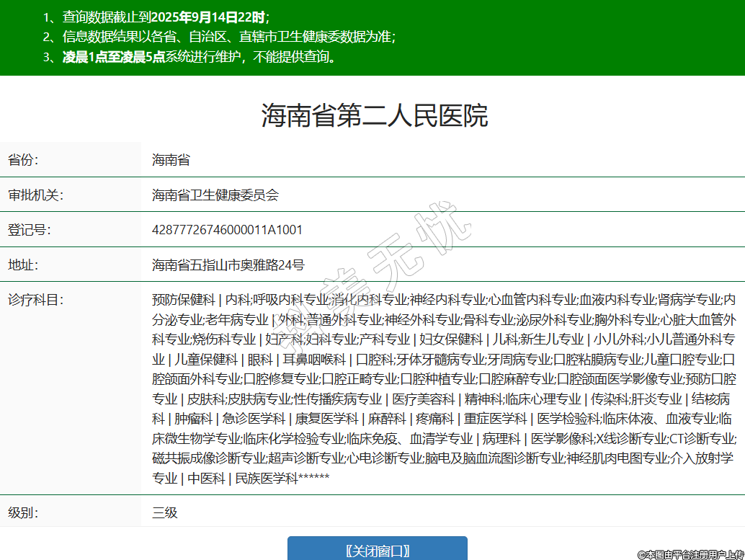Select the 登记号 row label
Viewport: 745px width, 560px height.
(29, 230)
